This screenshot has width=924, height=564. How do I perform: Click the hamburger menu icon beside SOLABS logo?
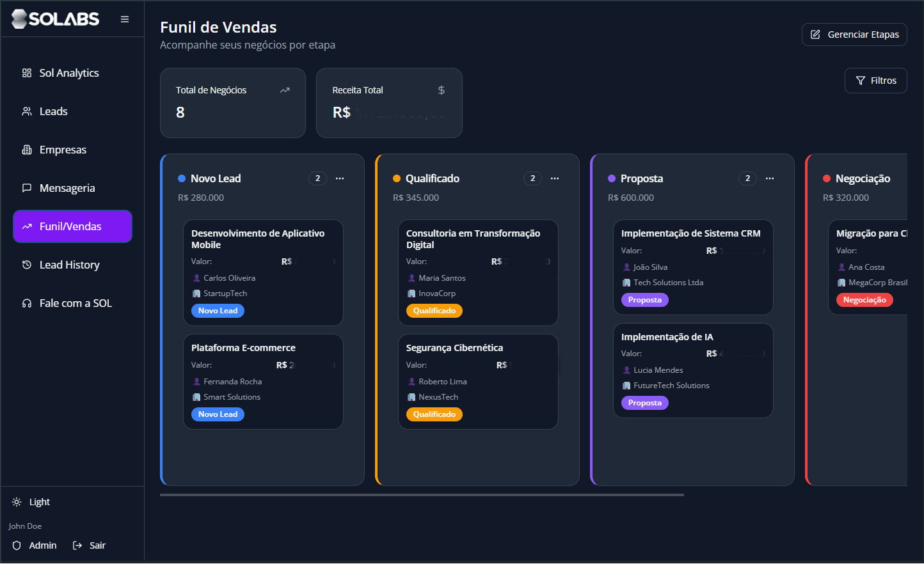coord(125,19)
